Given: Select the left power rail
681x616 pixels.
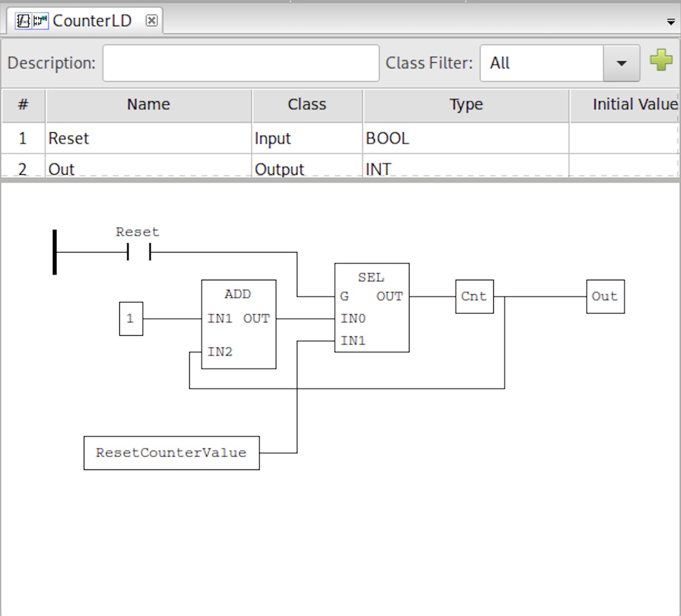Looking at the screenshot, I should (55, 252).
